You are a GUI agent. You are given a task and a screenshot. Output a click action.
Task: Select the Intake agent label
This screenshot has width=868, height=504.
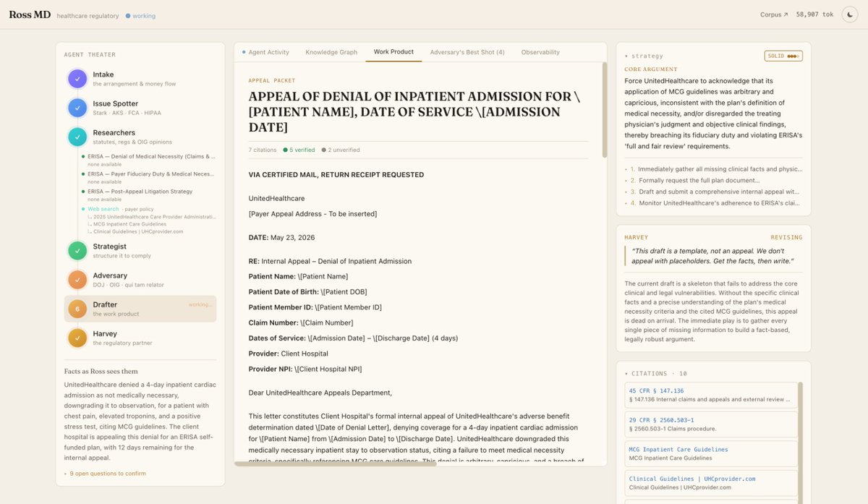(x=103, y=74)
